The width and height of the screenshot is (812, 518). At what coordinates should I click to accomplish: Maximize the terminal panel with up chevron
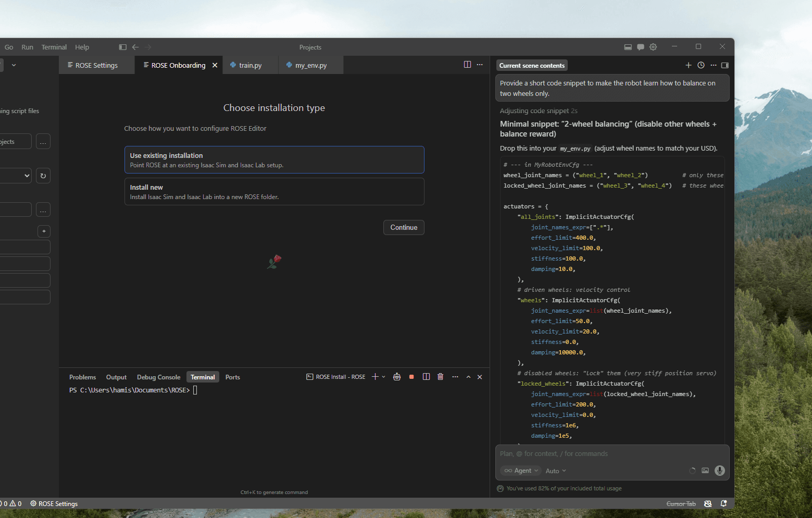coord(468,377)
